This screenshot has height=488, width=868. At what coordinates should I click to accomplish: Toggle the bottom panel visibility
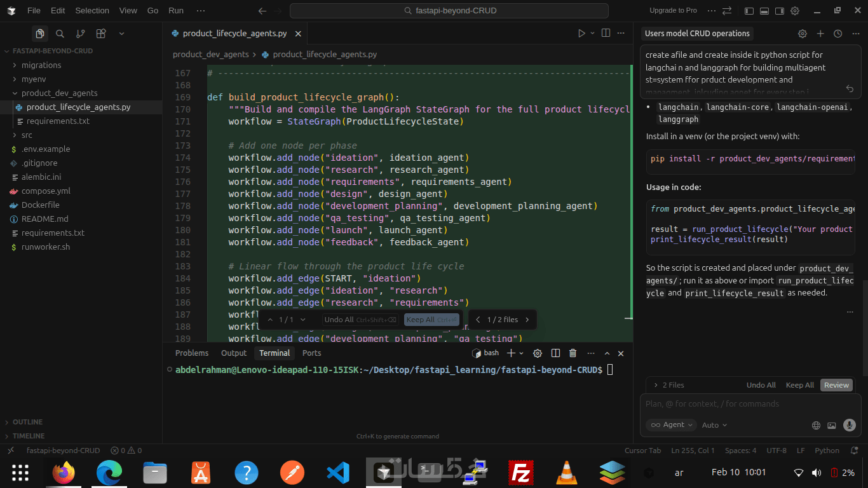[764, 11]
